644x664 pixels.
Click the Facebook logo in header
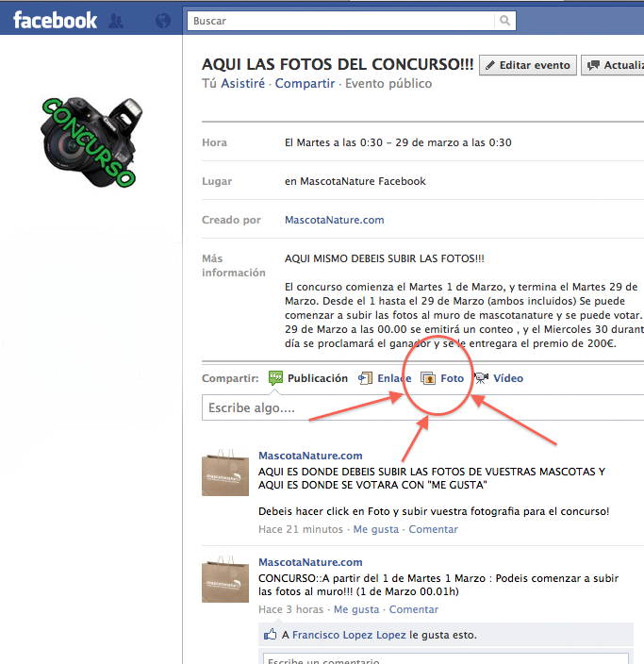click(55, 20)
